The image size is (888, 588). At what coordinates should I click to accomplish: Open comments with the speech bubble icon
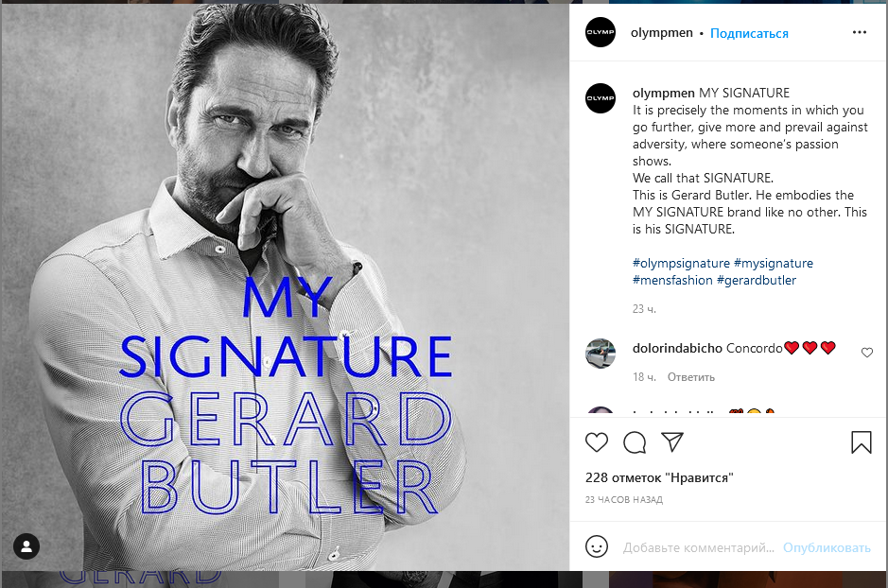coord(635,442)
